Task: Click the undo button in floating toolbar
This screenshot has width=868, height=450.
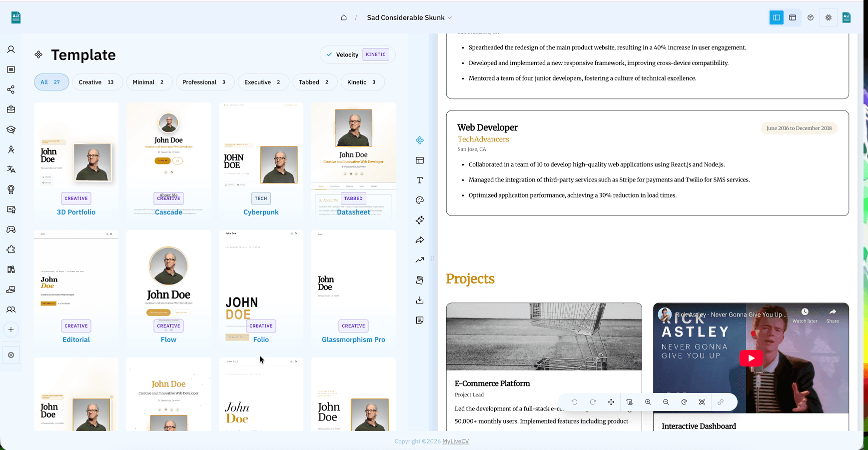Action: [575, 402]
